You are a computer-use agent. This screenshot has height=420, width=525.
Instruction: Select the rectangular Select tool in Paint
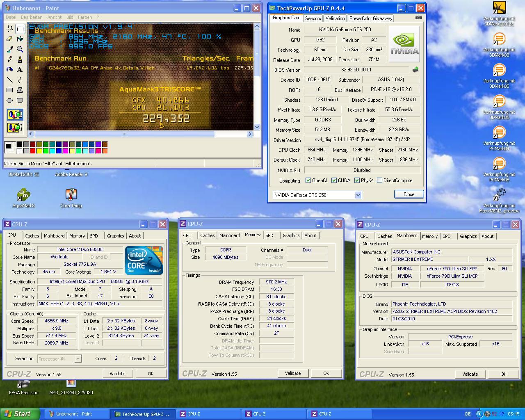click(x=20, y=29)
